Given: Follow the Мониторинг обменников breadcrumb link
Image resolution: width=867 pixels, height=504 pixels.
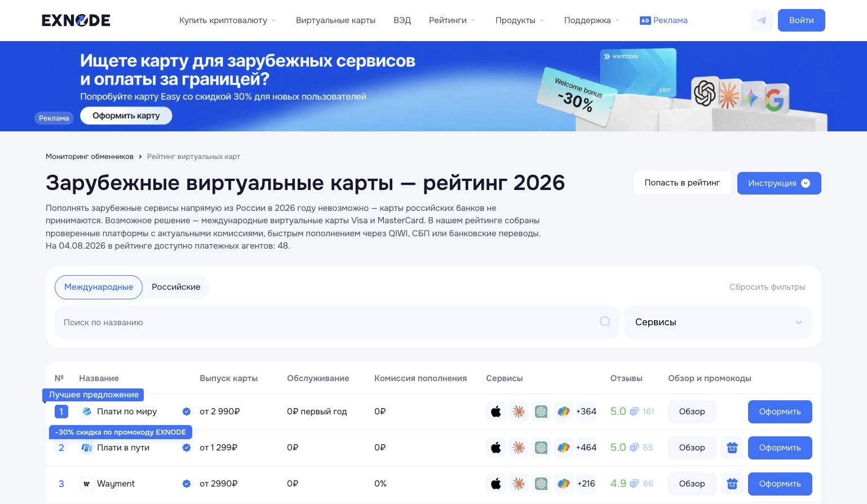Looking at the screenshot, I should click(90, 157).
